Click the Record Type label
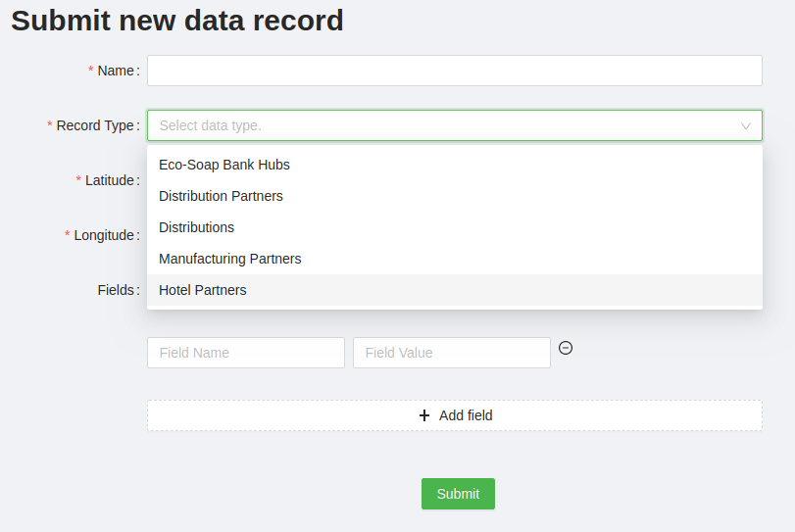This screenshot has height=532, width=795. click(x=95, y=125)
